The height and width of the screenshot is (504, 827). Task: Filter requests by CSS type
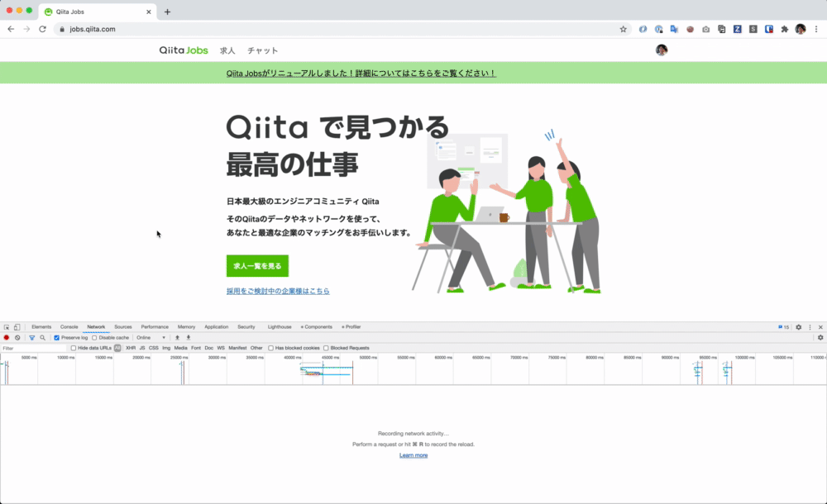point(154,348)
